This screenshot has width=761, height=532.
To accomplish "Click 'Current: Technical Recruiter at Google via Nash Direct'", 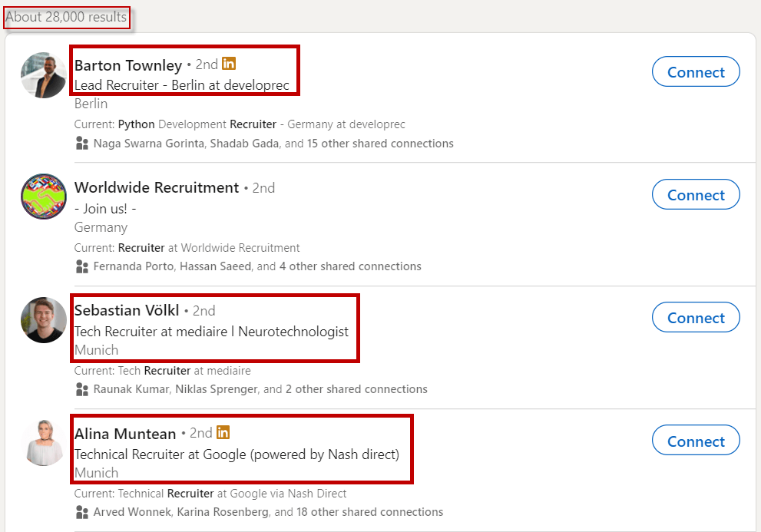I will tap(210, 494).
